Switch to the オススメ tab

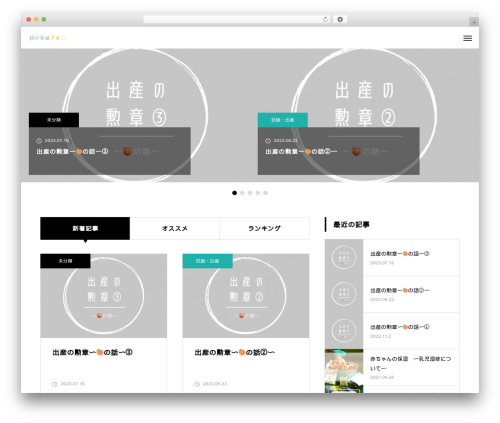(x=175, y=228)
